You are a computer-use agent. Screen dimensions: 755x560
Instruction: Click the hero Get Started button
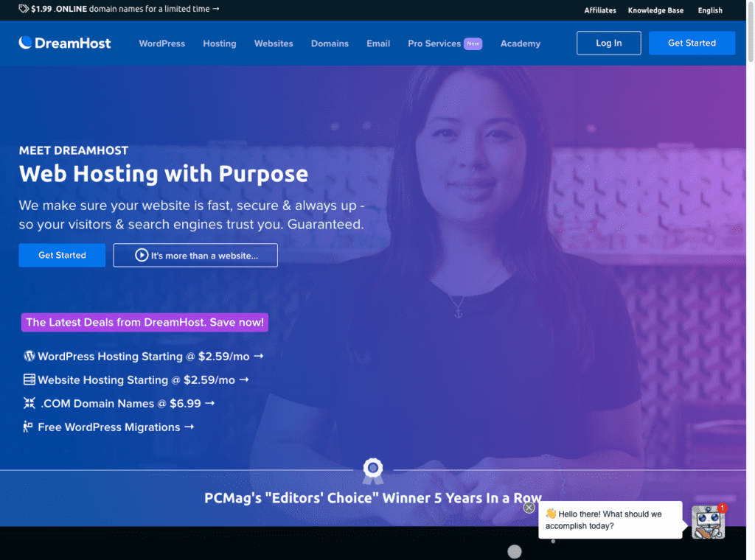[x=62, y=255]
